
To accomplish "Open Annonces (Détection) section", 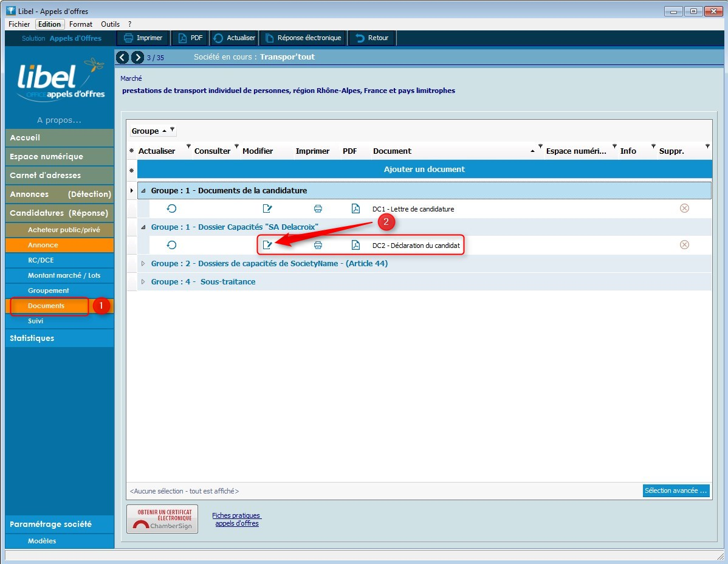I will tap(60, 194).
